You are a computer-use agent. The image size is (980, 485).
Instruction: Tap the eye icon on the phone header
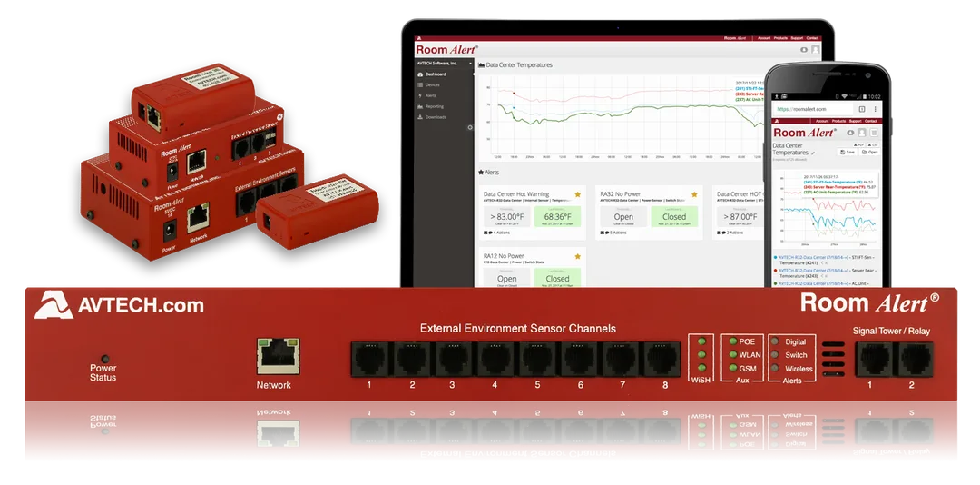[x=850, y=133]
